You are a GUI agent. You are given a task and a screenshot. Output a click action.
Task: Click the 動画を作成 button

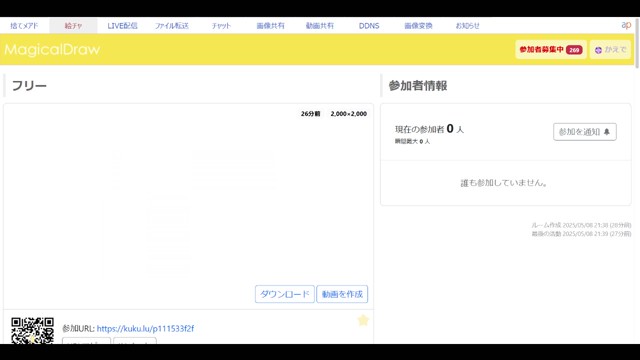point(342,294)
